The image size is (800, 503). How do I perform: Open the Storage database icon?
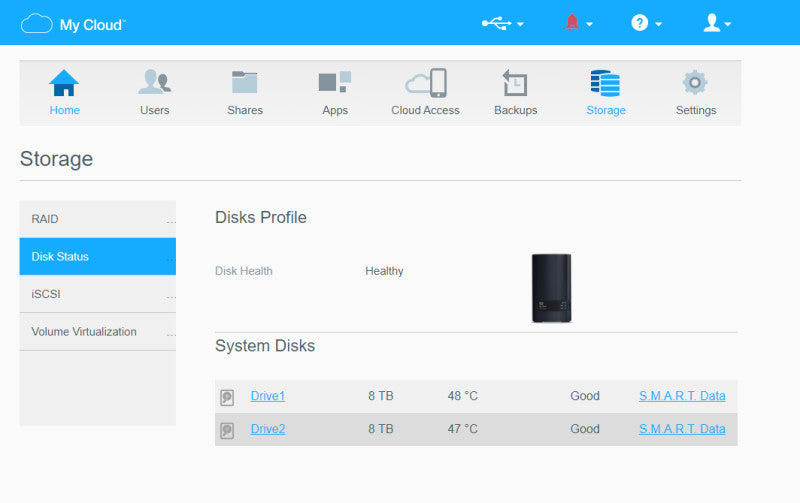[x=605, y=83]
